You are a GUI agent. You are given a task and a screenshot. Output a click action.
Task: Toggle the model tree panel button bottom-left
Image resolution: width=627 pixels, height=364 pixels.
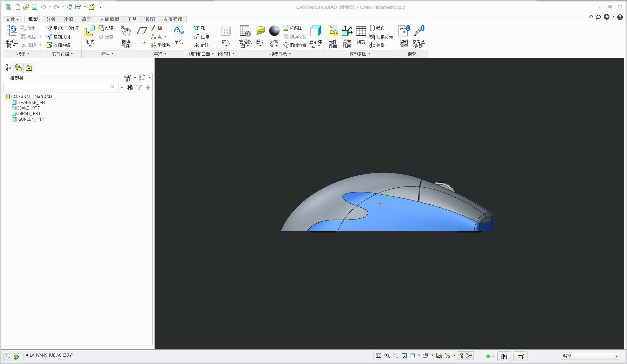(7, 357)
